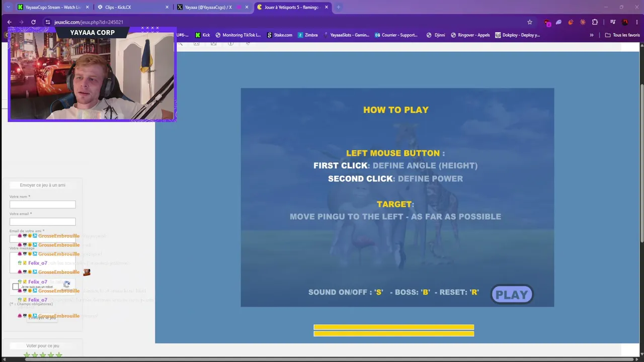Click the HOW TO PLAY heading
Image resolution: width=644 pixels, height=362 pixels.
tap(396, 110)
